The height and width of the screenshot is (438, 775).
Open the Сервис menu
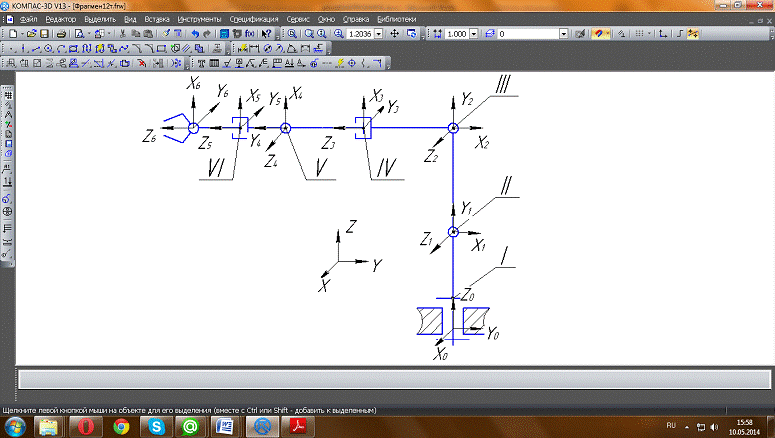[x=297, y=19]
